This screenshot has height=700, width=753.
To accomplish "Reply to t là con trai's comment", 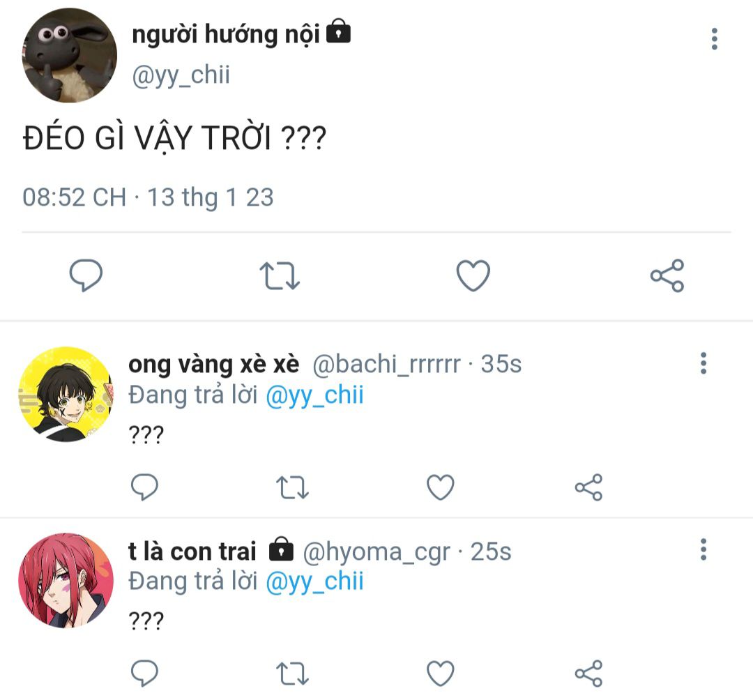I will click(x=144, y=673).
